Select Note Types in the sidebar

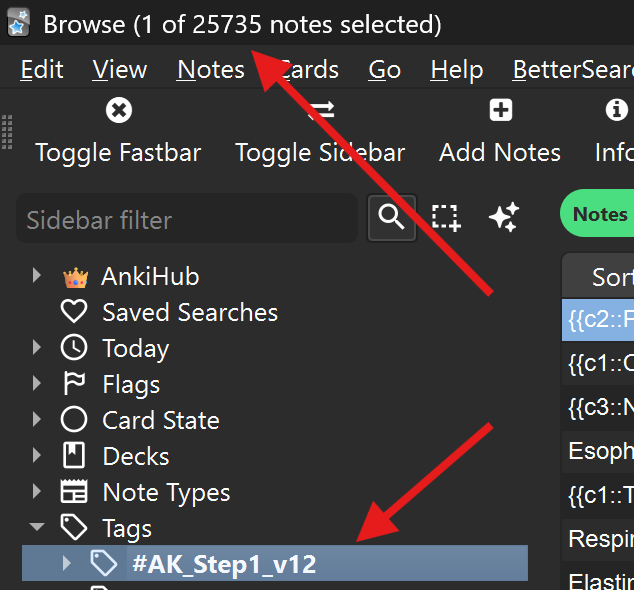tap(166, 492)
